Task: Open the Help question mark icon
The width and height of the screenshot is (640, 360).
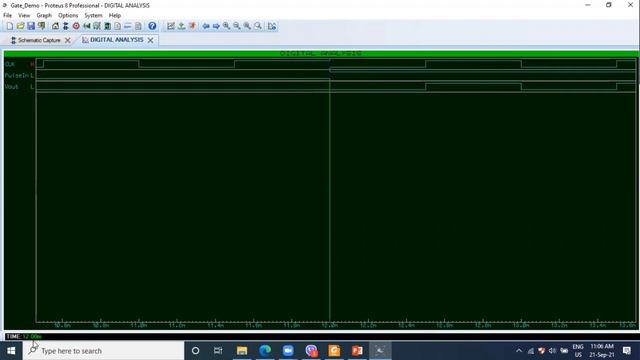Action: pyautogui.click(x=152, y=26)
